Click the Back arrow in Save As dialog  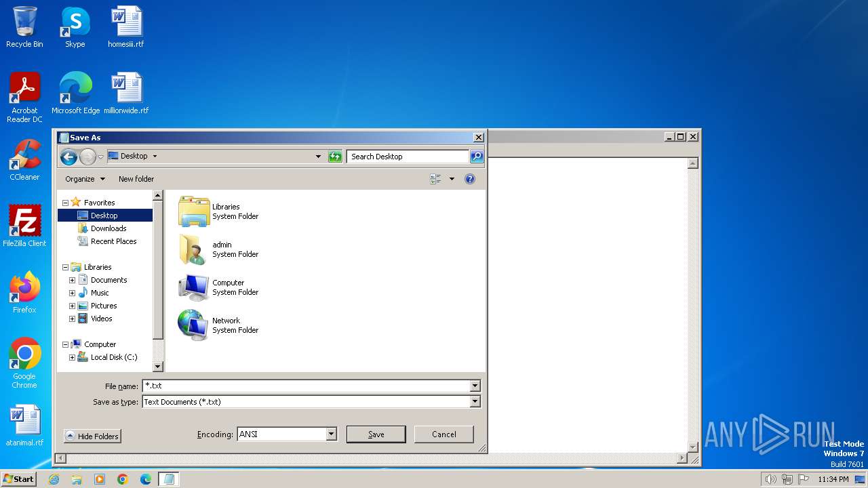(68, 157)
